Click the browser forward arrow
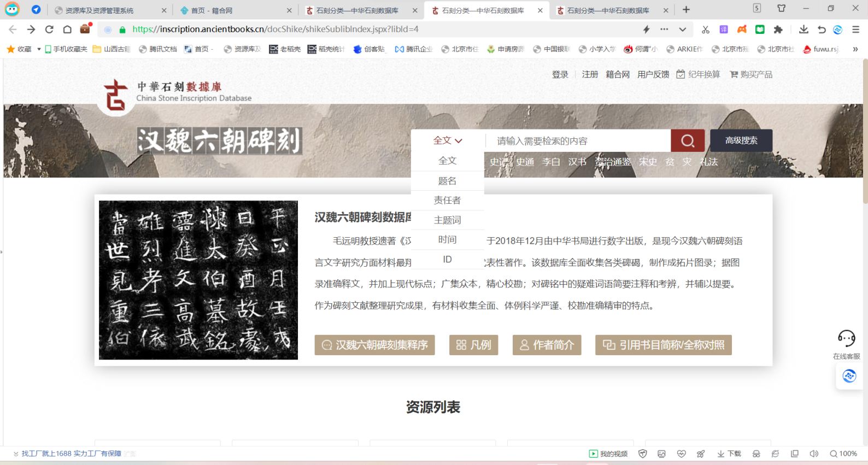 point(31,30)
